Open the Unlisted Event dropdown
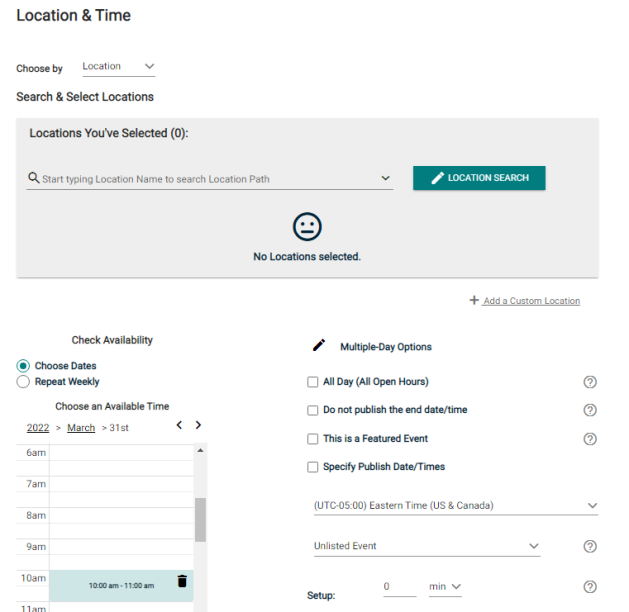 [x=427, y=546]
